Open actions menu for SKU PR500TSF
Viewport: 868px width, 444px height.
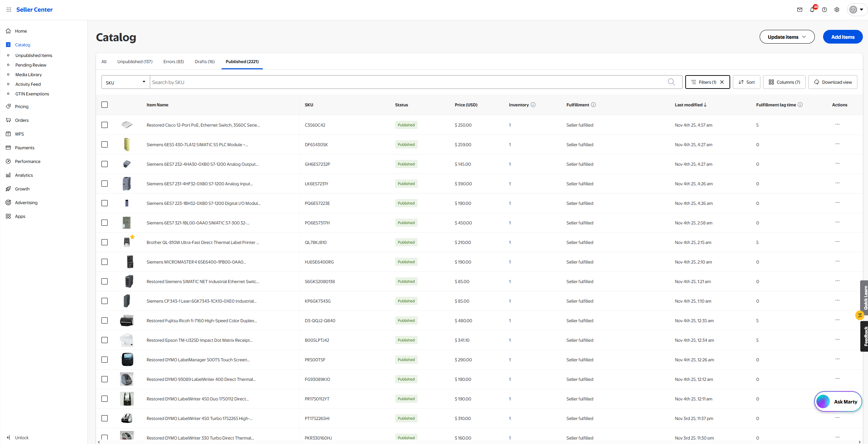click(837, 359)
